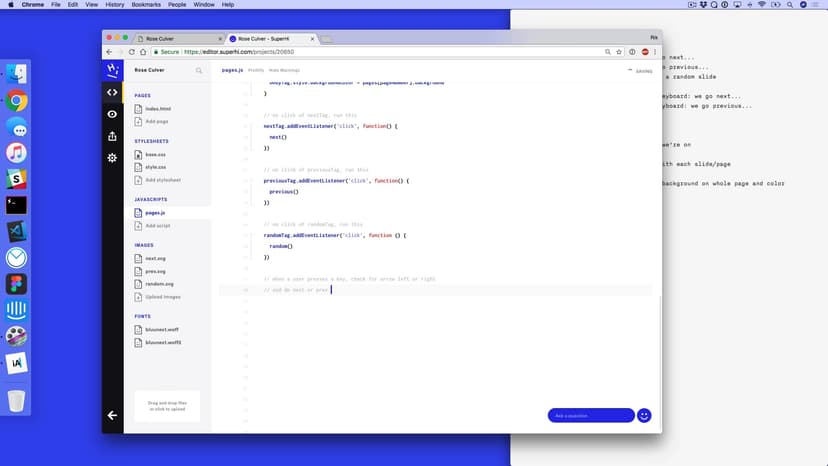This screenshot has height=466, width=828.
Task: Search files with the magnifier icon
Action: click(199, 71)
